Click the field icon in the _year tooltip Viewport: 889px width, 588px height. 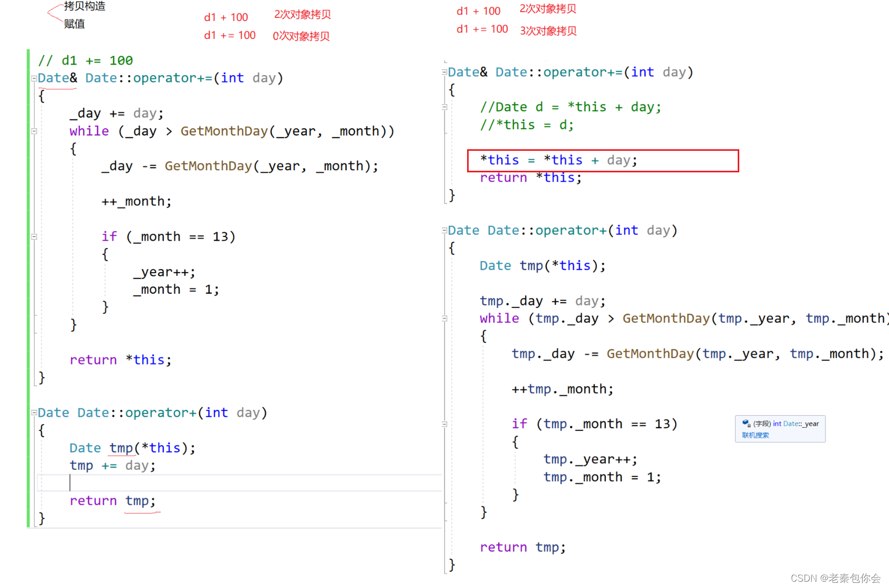click(x=746, y=424)
